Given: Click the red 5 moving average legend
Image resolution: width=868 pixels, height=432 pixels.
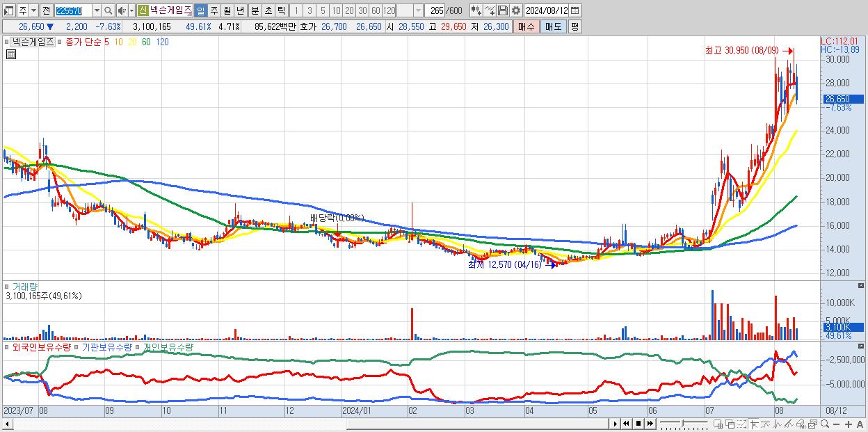Looking at the screenshot, I should pyautogui.click(x=106, y=42).
